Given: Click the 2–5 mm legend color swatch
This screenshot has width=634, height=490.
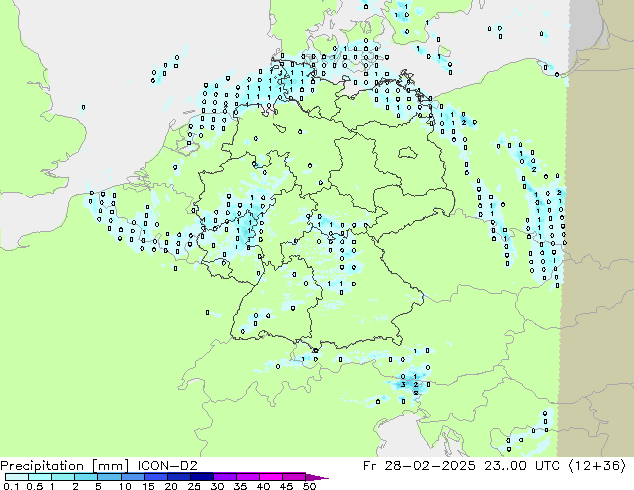Looking at the screenshot, I should click(x=86, y=477).
